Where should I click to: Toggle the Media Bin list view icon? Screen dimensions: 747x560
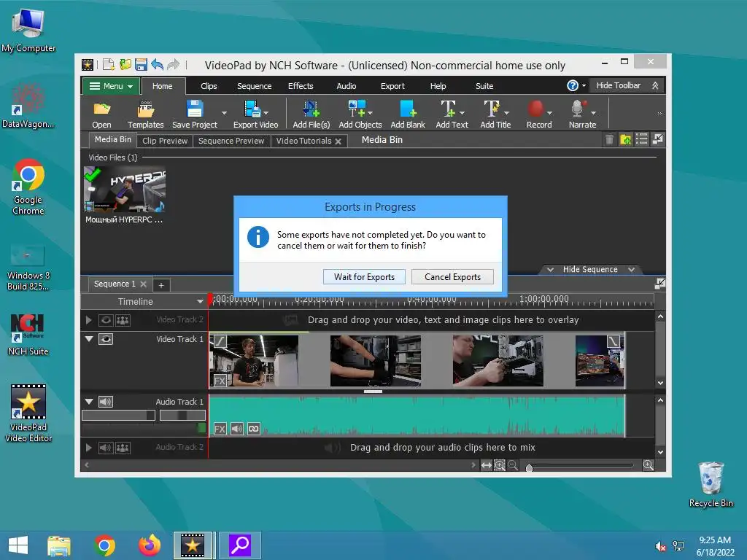click(x=642, y=139)
